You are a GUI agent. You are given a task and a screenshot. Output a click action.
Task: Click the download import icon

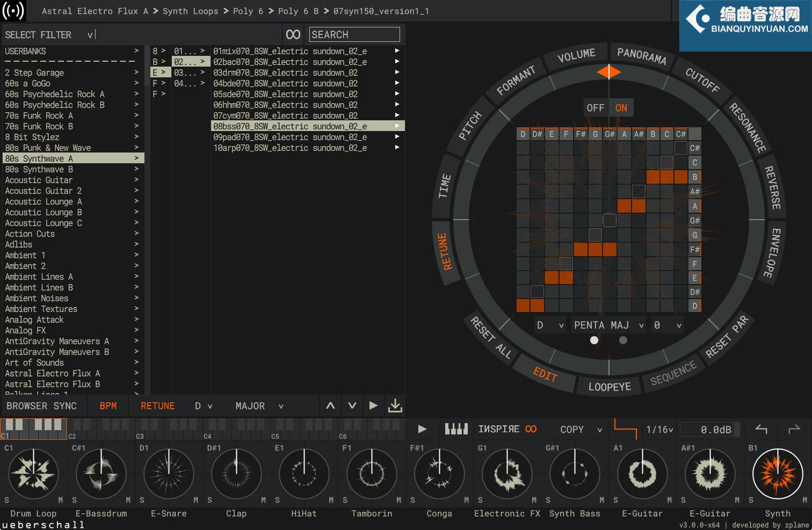point(395,406)
